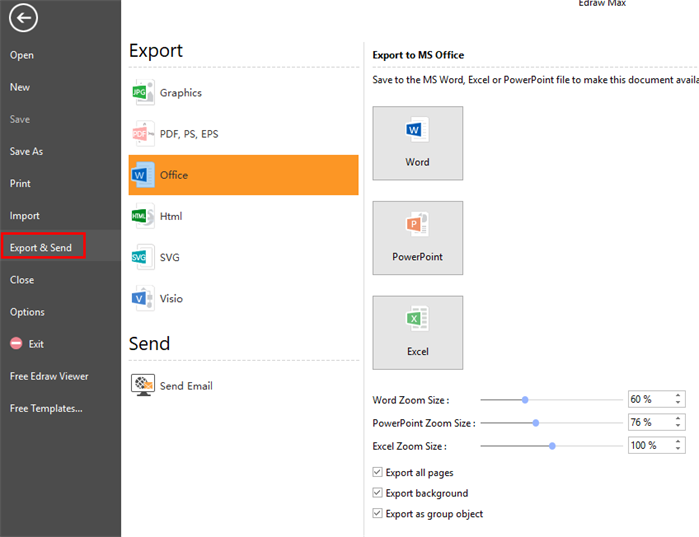The width and height of the screenshot is (699, 537).
Task: Click the Send Email icon
Action: click(x=144, y=385)
